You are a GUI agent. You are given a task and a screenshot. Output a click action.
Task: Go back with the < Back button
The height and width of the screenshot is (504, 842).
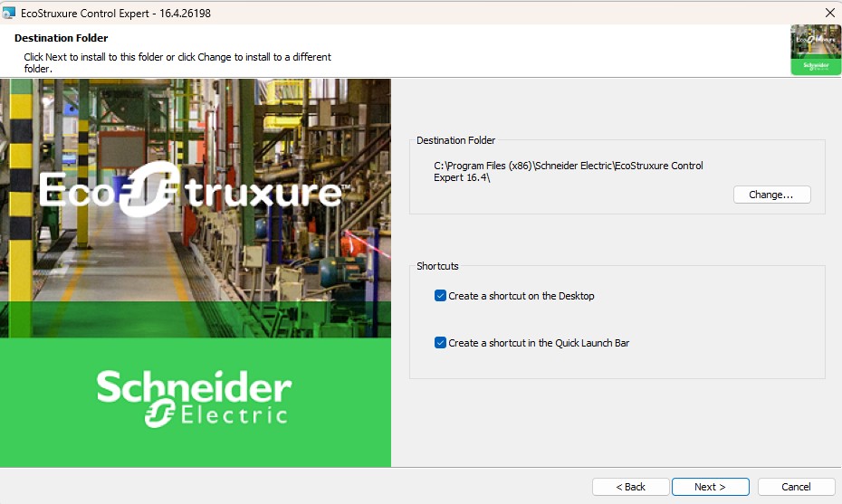[630, 487]
